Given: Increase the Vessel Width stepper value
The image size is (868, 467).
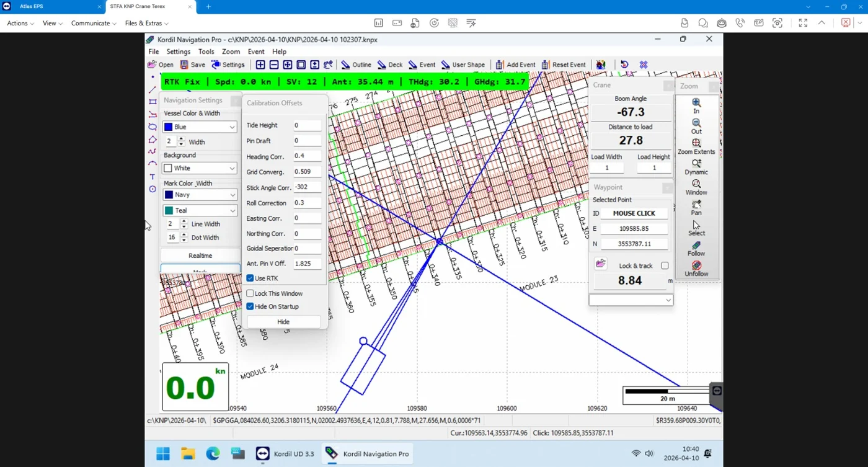Looking at the screenshot, I should point(181,139).
